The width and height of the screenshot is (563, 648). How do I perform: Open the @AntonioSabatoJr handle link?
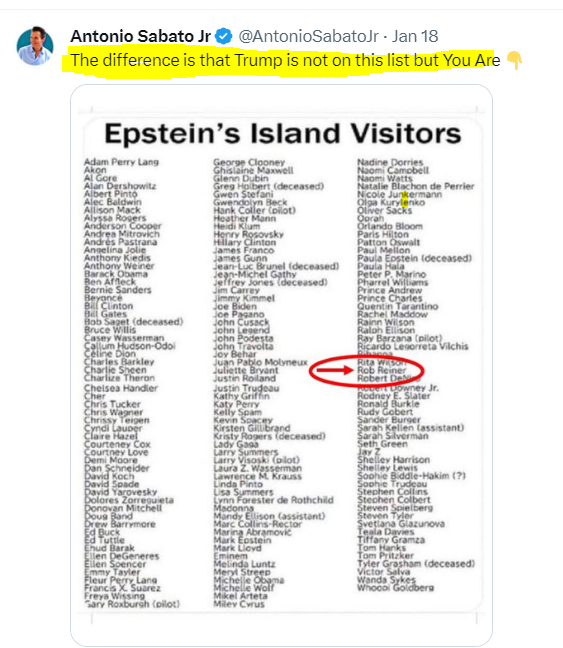[x=308, y=36]
